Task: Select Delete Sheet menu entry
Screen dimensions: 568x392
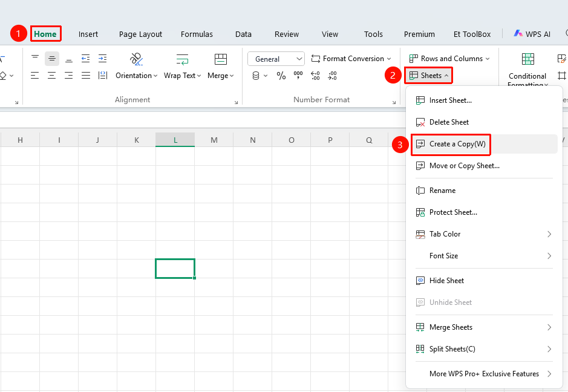Action: [x=483, y=122]
